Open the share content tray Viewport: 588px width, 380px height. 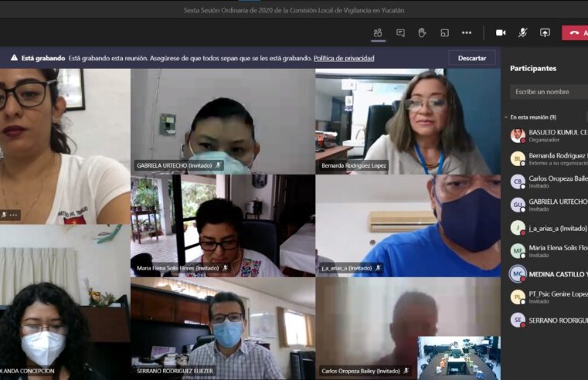pyautogui.click(x=545, y=32)
